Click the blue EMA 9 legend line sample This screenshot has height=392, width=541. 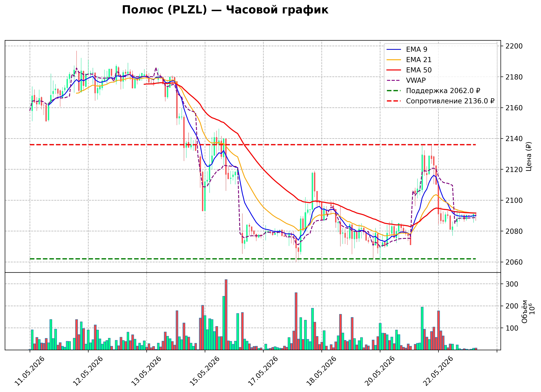[394, 49]
